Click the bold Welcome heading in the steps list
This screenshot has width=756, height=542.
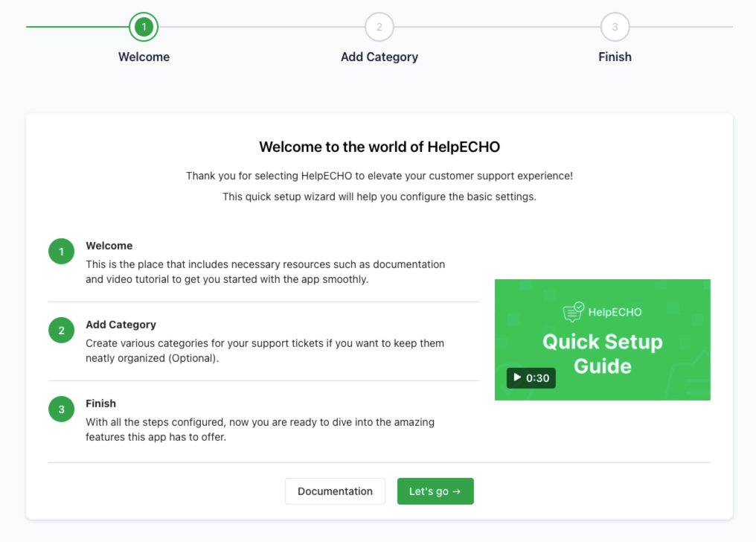pyautogui.click(x=109, y=246)
